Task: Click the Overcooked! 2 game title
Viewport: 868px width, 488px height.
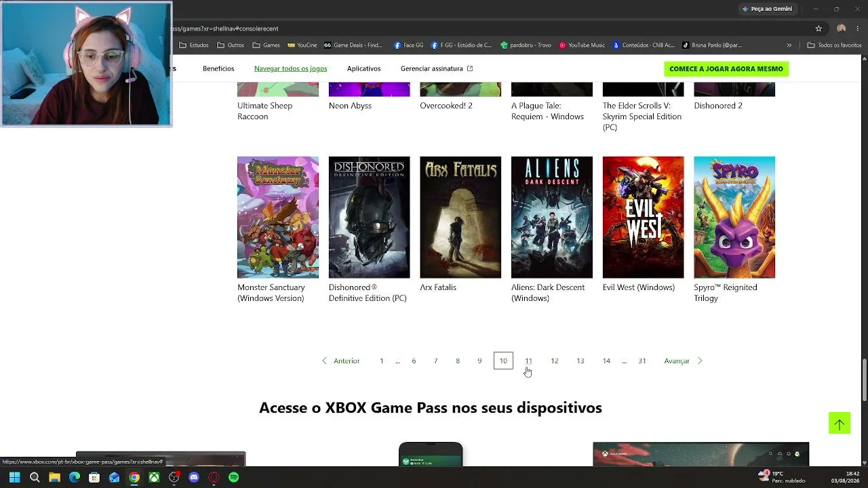Action: click(x=446, y=106)
